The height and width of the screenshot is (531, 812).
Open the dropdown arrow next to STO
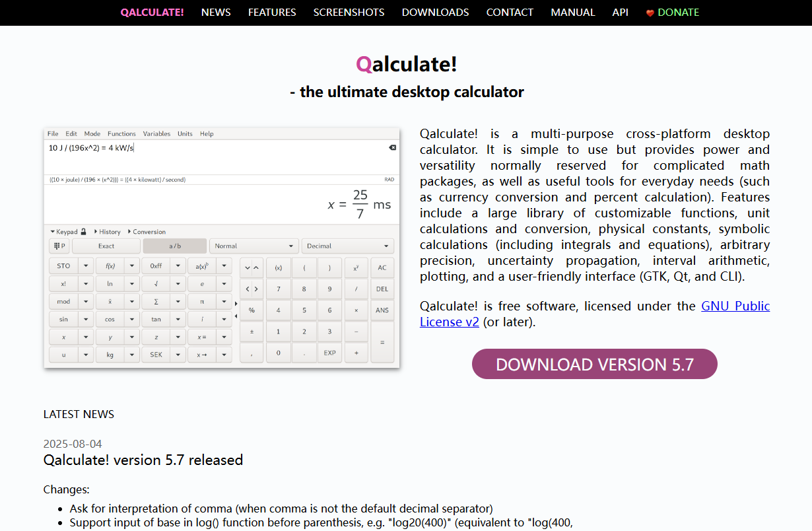pos(86,265)
